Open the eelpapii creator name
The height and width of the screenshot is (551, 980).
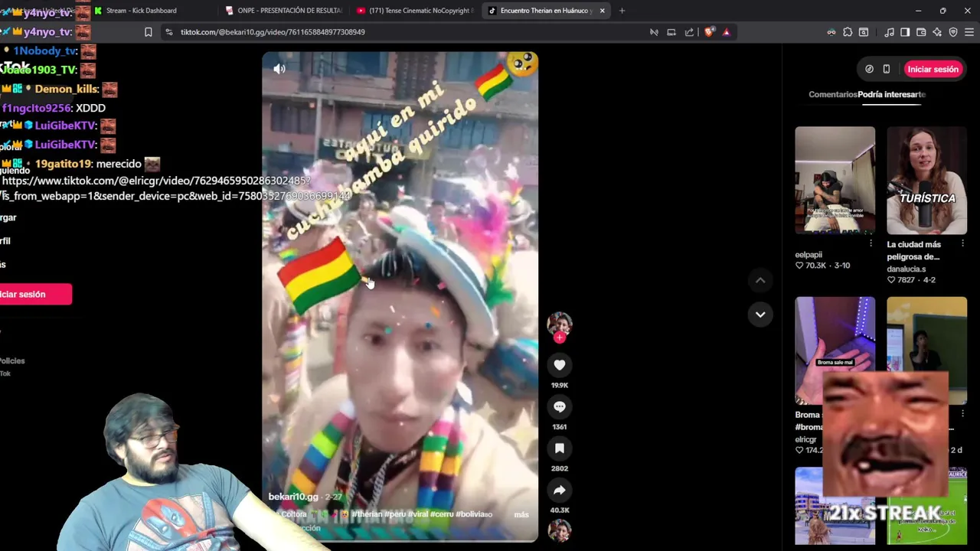[808, 255]
